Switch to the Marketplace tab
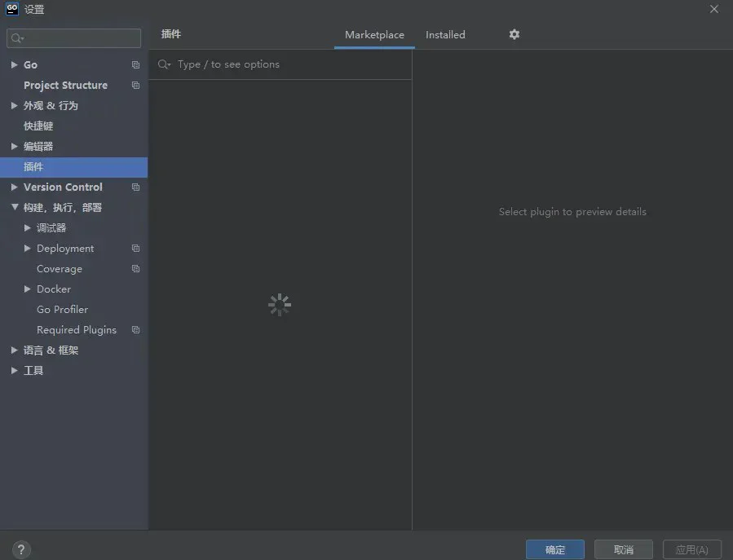733x560 pixels. 374,35
